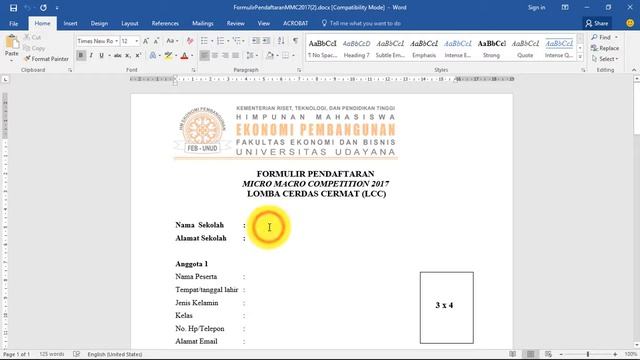
Task: Click Sign in at top right
Action: point(536,7)
